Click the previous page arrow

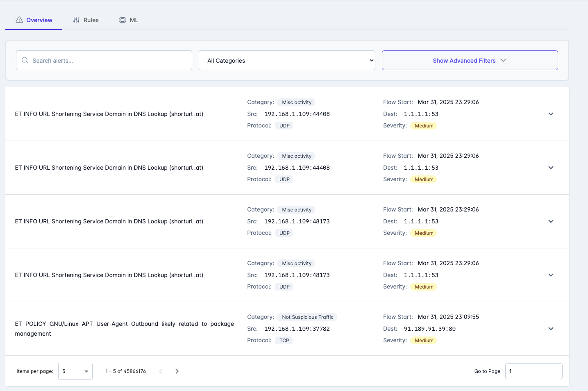tap(161, 371)
